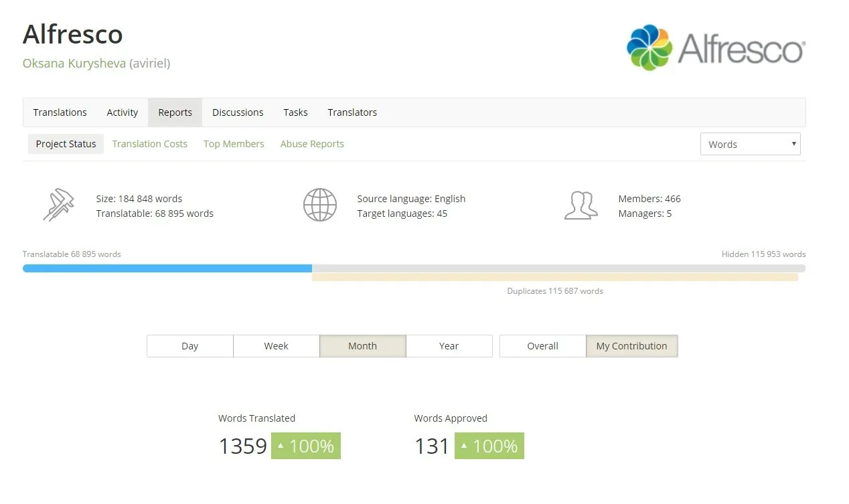Open the Translators tab
Viewport: 849px width, 504px height.
pyautogui.click(x=352, y=112)
